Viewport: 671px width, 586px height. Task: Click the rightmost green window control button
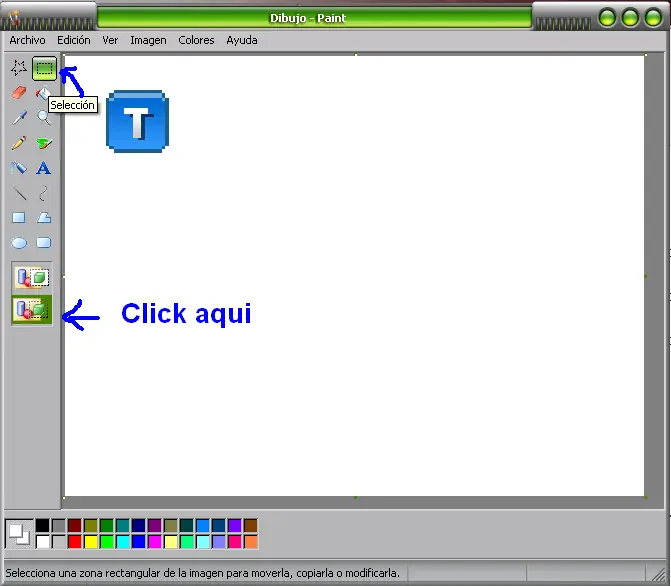(x=653, y=18)
